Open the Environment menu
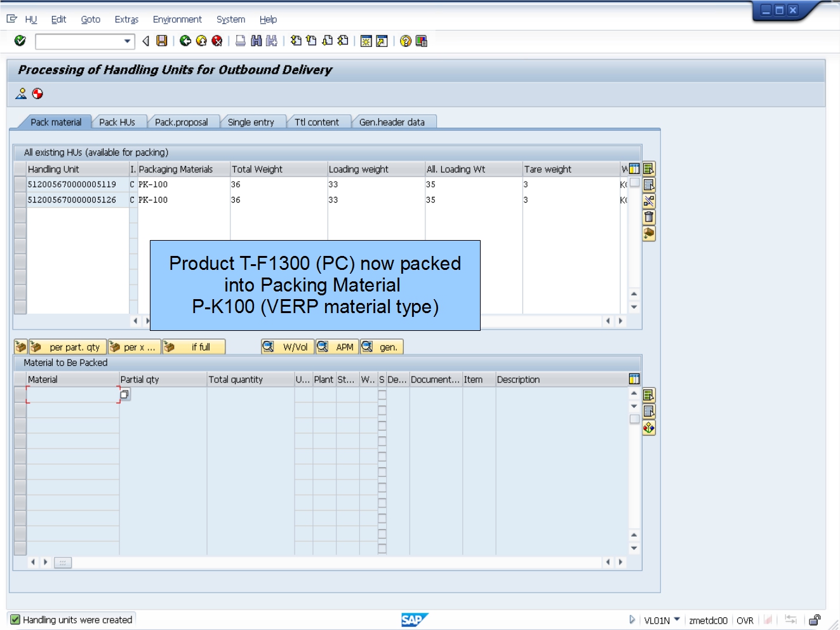Viewport: 840px width, 630px height. click(177, 20)
